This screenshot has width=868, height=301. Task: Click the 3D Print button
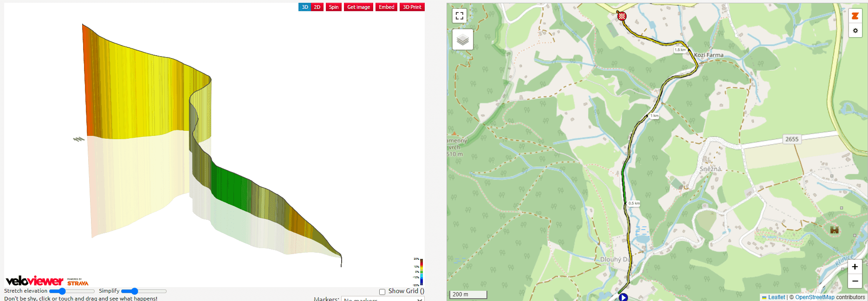[x=412, y=7]
